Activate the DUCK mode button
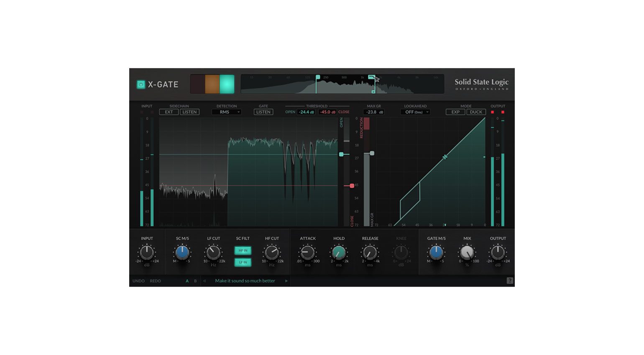 [475, 112]
